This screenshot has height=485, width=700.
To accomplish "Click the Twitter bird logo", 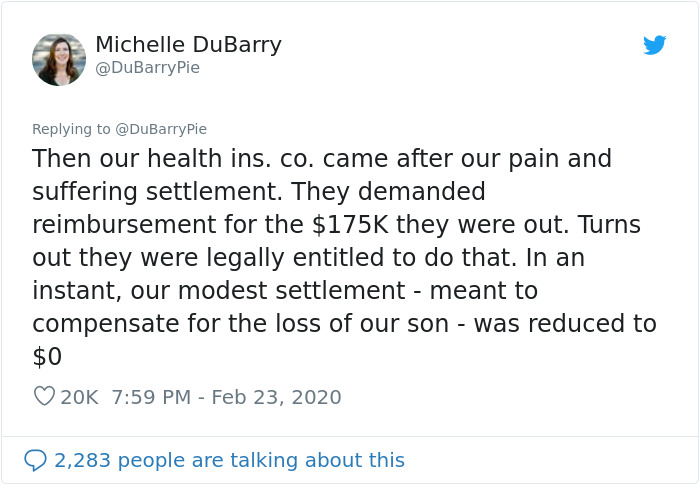I will coord(654,45).
